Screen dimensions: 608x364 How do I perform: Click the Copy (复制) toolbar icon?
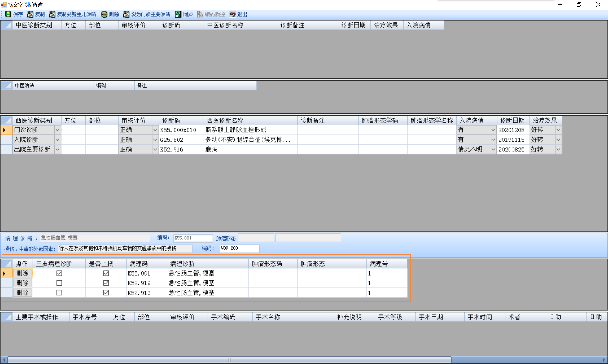(30, 14)
